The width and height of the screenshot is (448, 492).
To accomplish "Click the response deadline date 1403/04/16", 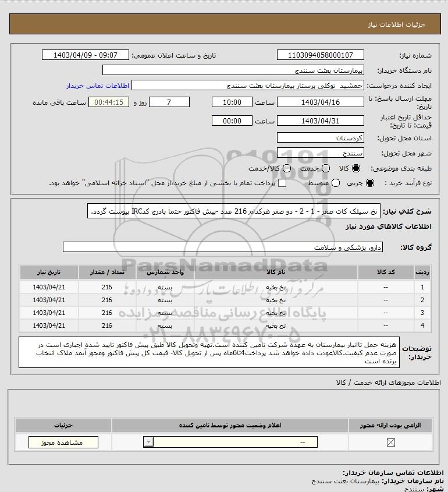I will coord(321,102).
